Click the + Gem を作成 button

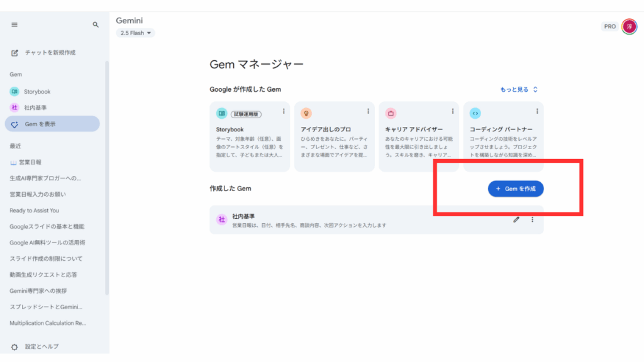pyautogui.click(x=516, y=189)
